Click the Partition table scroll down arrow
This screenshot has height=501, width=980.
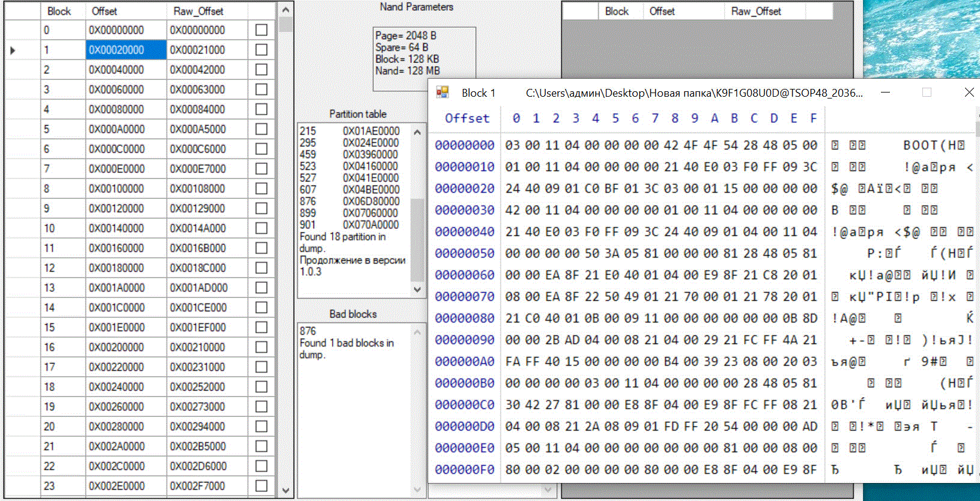(417, 289)
